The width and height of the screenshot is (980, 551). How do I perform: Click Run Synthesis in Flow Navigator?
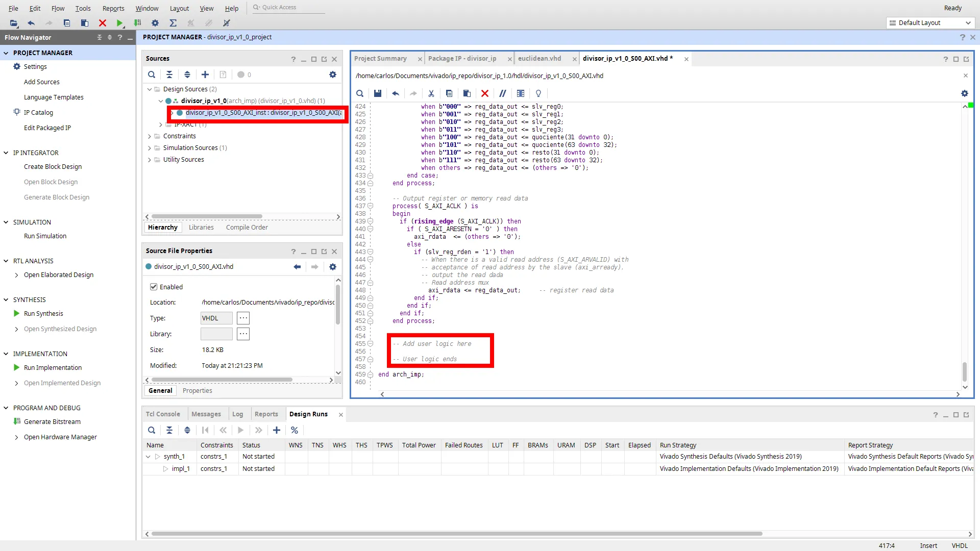(43, 314)
